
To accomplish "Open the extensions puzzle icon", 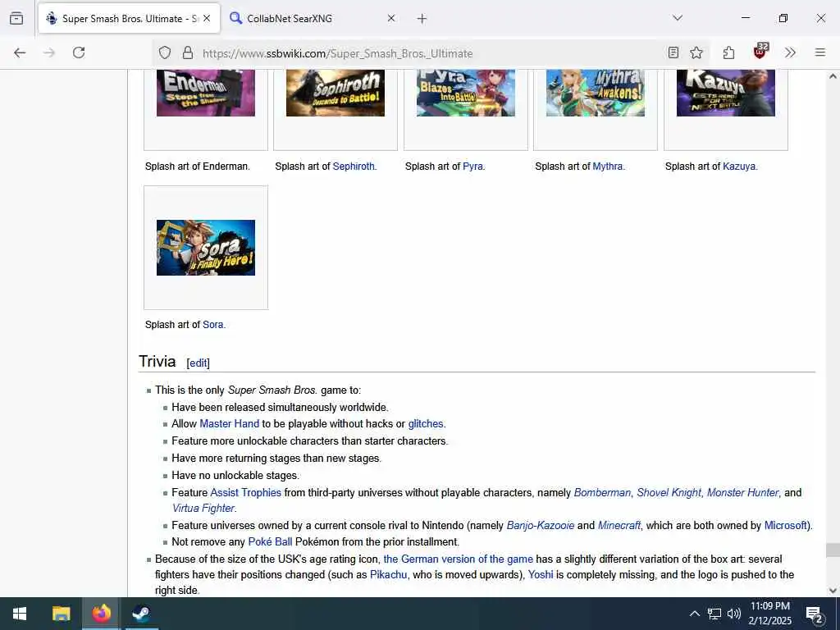I will pos(728,52).
